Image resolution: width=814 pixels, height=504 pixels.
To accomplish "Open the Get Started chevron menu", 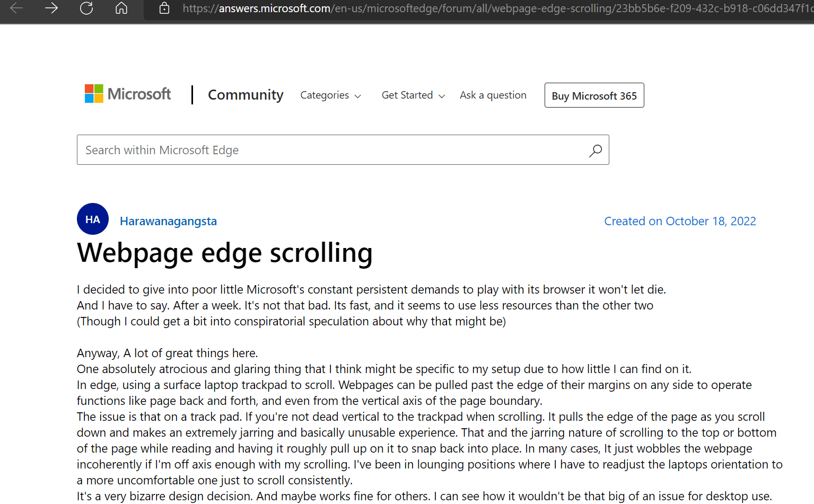I will tap(442, 96).
